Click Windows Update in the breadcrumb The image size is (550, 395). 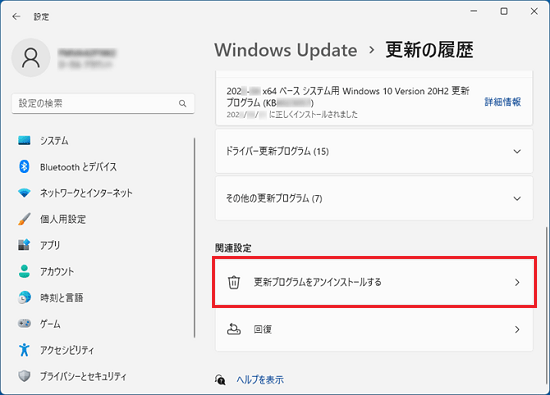[286, 50]
